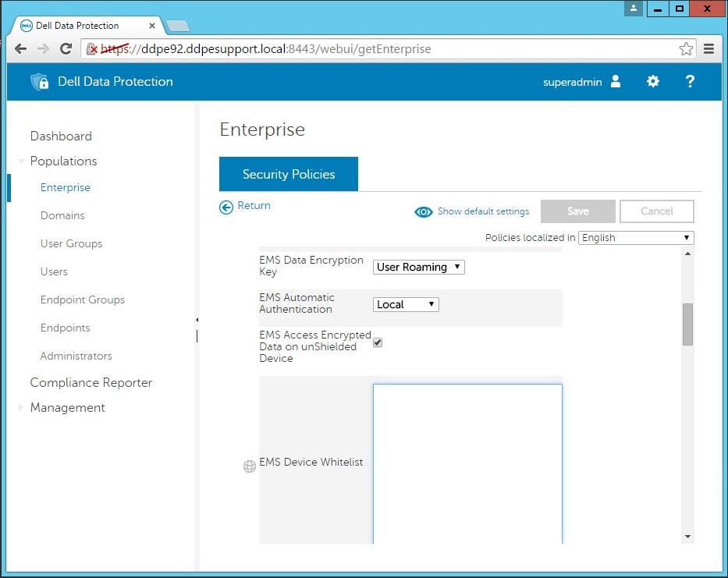Click the Return back-arrow icon
The width and height of the screenshot is (728, 578).
tap(226, 207)
